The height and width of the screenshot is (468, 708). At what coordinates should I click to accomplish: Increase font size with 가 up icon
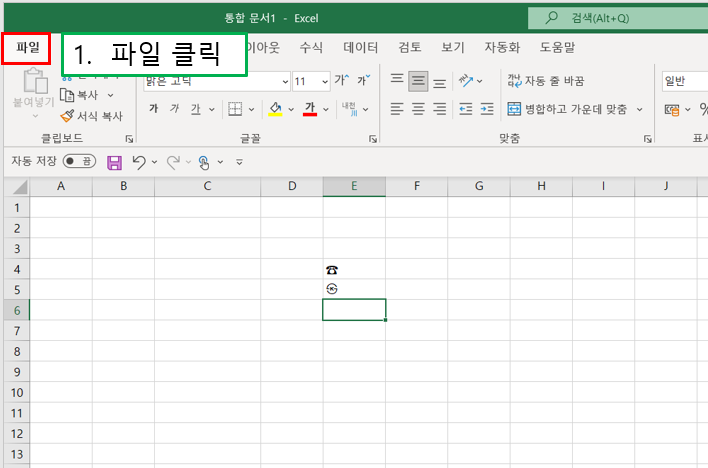[x=342, y=80]
